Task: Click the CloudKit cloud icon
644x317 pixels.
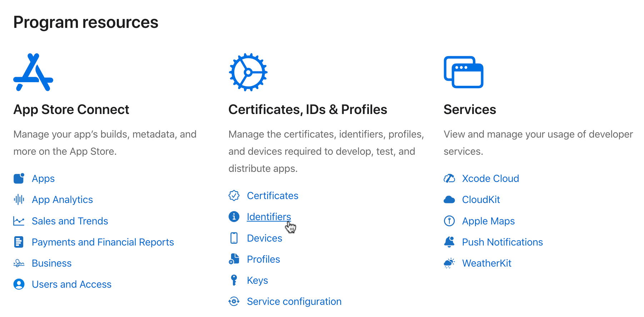Action: coord(449,199)
